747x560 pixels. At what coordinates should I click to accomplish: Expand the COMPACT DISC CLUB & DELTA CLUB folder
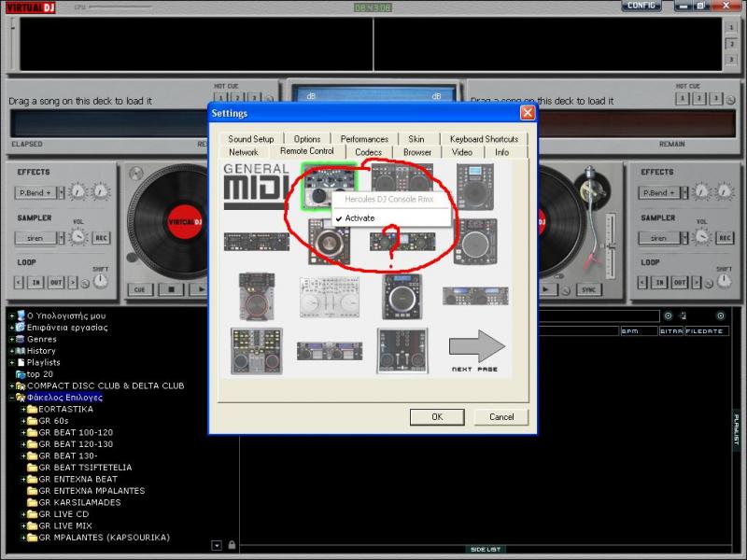coord(11,386)
